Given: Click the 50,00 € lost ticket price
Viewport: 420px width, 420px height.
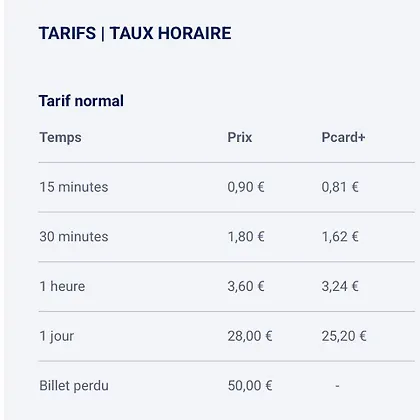Looking at the screenshot, I should click(250, 386).
